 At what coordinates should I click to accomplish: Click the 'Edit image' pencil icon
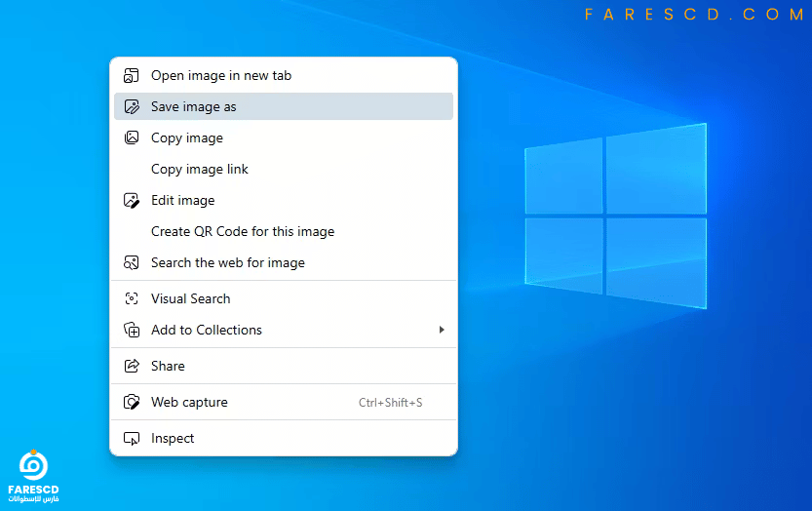pos(132,200)
